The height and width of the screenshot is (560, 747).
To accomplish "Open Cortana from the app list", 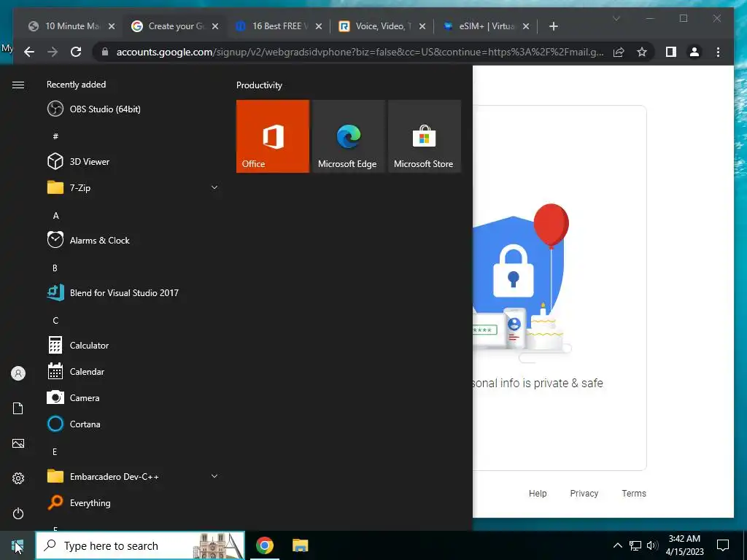I will pyautogui.click(x=133, y=424).
